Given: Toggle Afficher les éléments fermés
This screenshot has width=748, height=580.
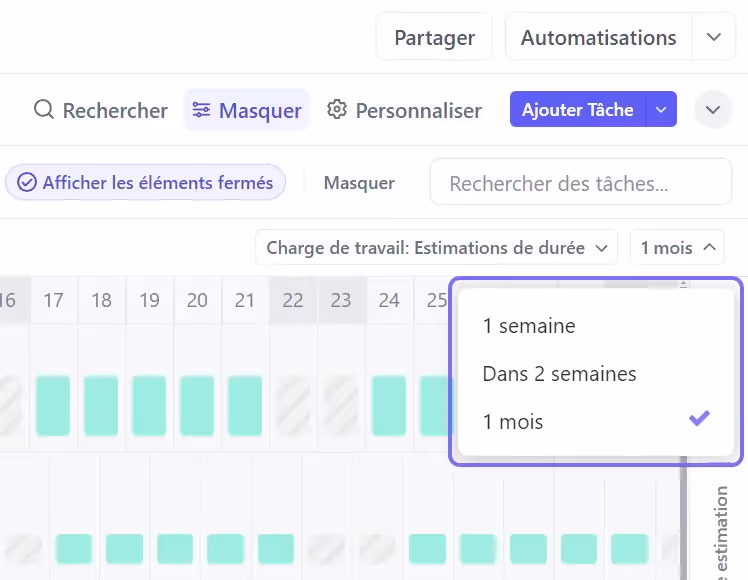Looking at the screenshot, I should tap(146, 183).
